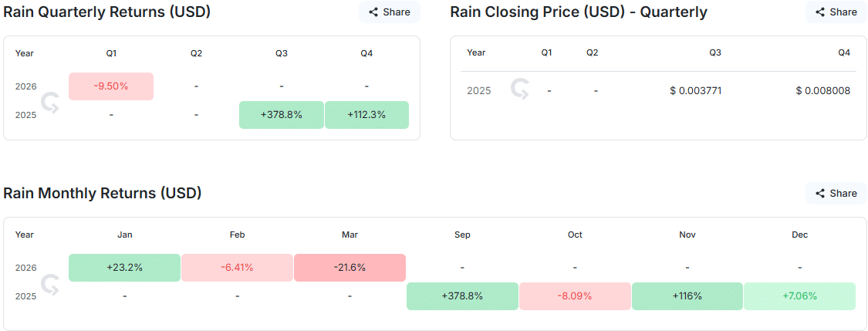The image size is (868, 331).
Task: Select the light green +7.06% December cell
Action: [x=799, y=296]
